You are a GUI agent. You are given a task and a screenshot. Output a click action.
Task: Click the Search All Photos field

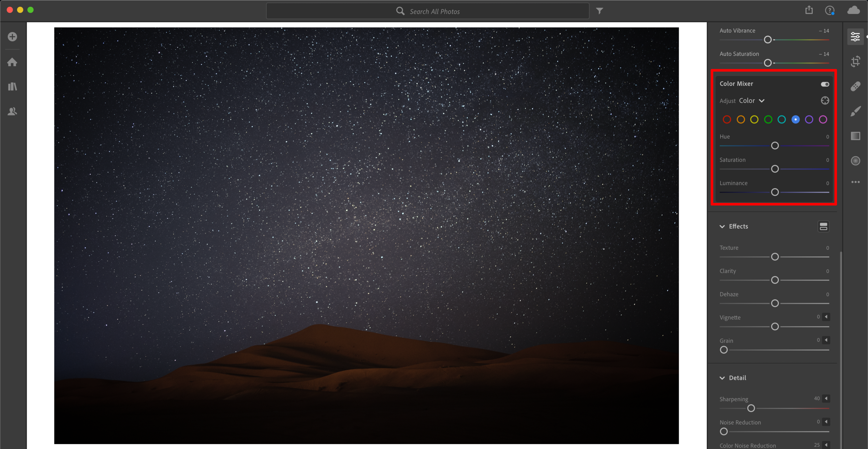(434, 11)
